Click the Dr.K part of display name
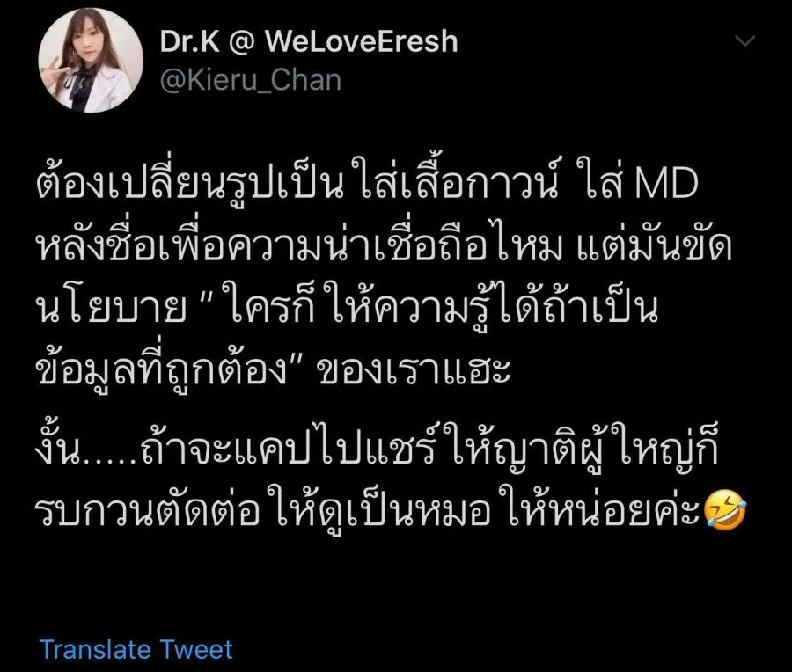Image resolution: width=792 pixels, height=672 pixels. tap(189, 40)
